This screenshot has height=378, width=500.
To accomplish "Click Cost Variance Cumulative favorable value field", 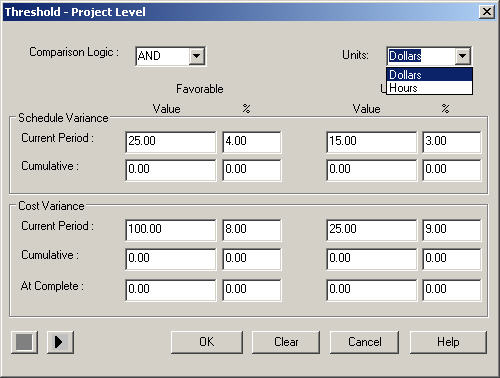I will [171, 259].
